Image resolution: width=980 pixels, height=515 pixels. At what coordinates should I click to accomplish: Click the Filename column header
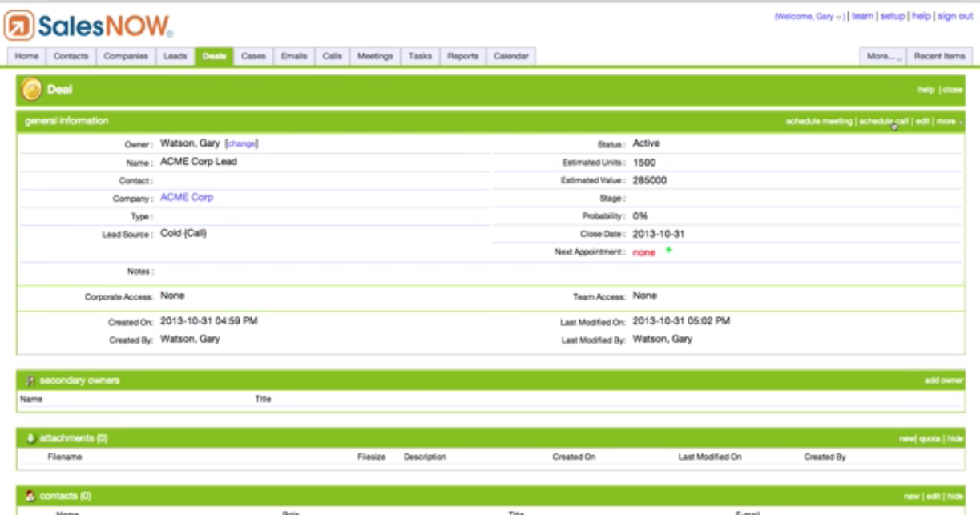[x=65, y=457]
